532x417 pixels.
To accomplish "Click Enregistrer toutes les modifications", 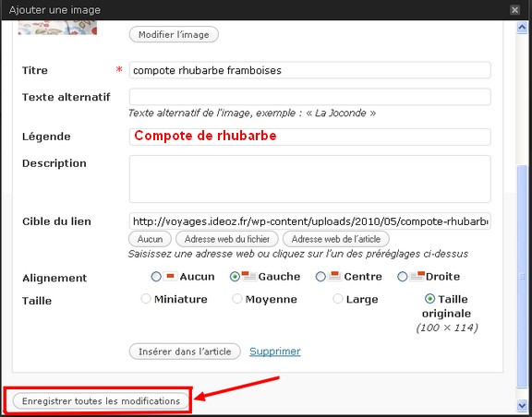I will [x=101, y=401].
